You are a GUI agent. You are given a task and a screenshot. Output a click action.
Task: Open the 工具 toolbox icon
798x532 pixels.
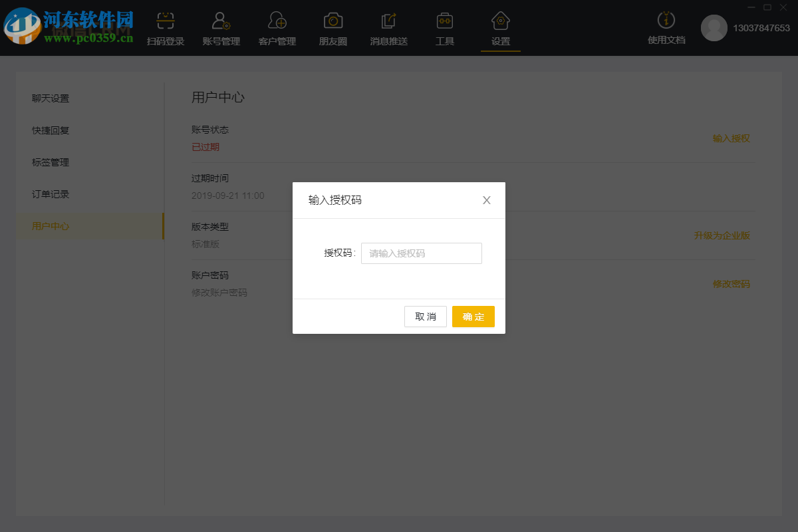pos(444,27)
